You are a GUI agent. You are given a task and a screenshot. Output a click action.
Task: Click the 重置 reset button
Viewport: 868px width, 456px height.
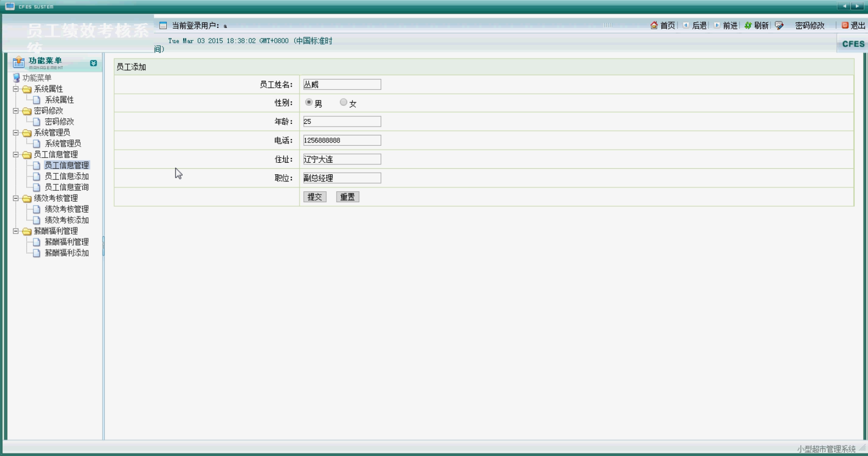pyautogui.click(x=348, y=197)
